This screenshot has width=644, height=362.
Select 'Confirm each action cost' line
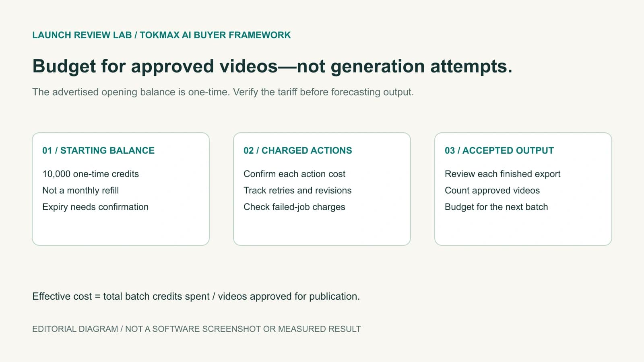click(x=294, y=174)
